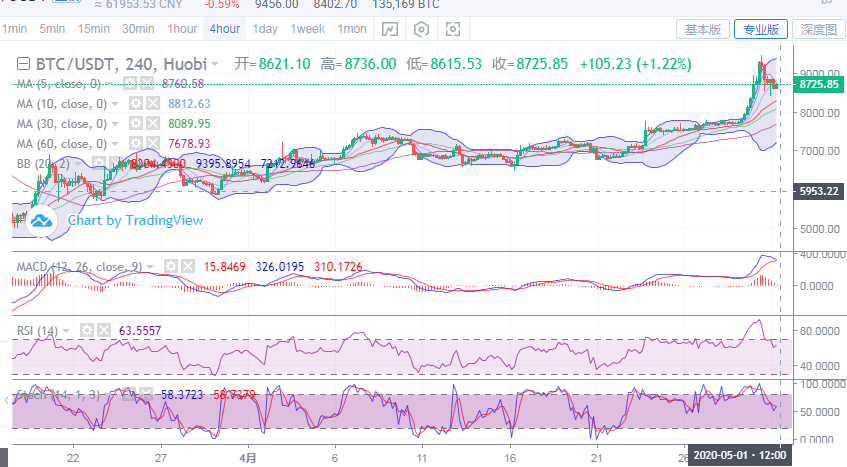The height and width of the screenshot is (467, 847).
Task: Open settings gear for Stoch indicator
Action: [129, 394]
